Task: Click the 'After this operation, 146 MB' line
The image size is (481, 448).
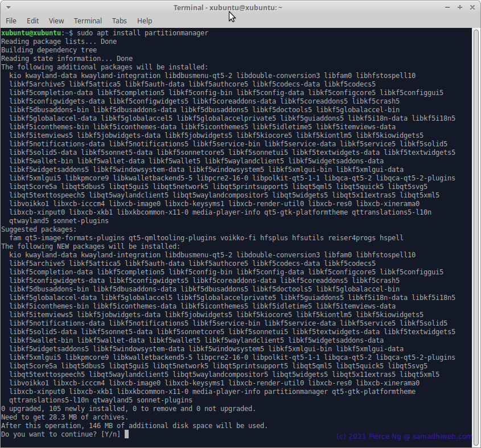Action: pos(134,426)
